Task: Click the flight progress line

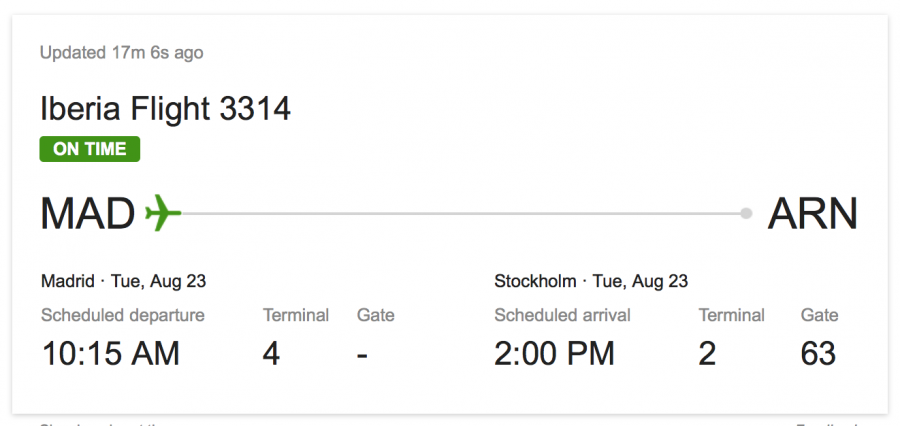Action: click(x=460, y=213)
